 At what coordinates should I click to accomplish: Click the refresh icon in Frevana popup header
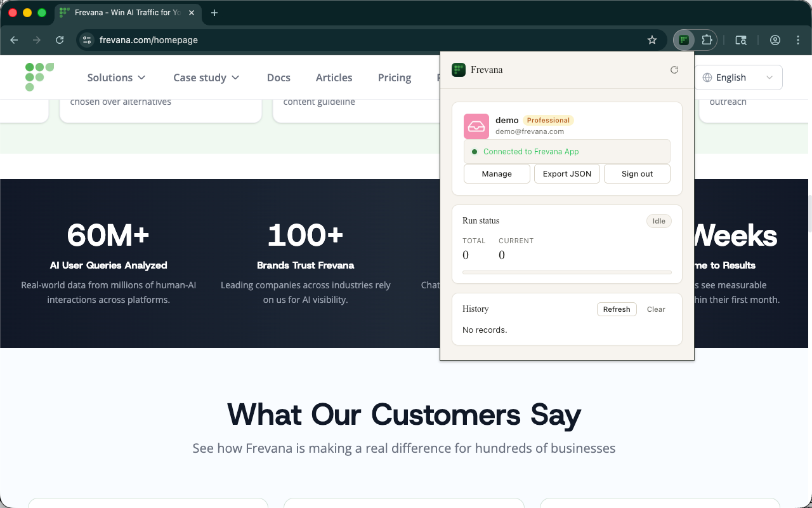(674, 70)
